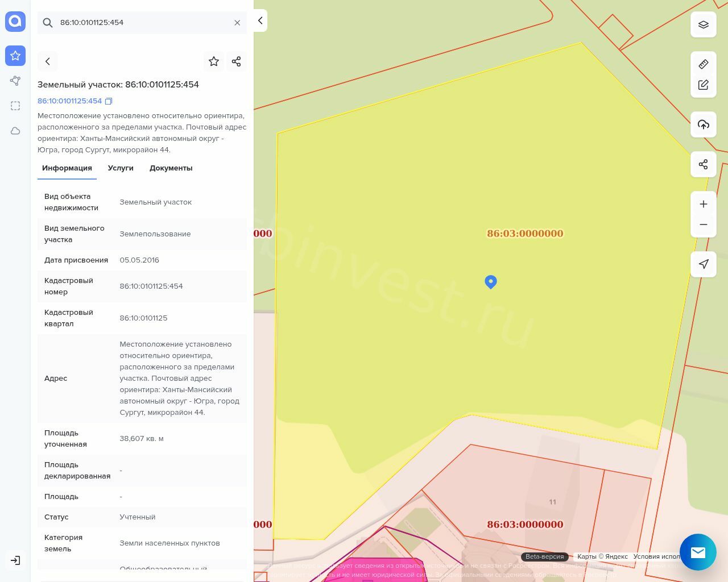Activate the draw/edit tool on map

[704, 85]
